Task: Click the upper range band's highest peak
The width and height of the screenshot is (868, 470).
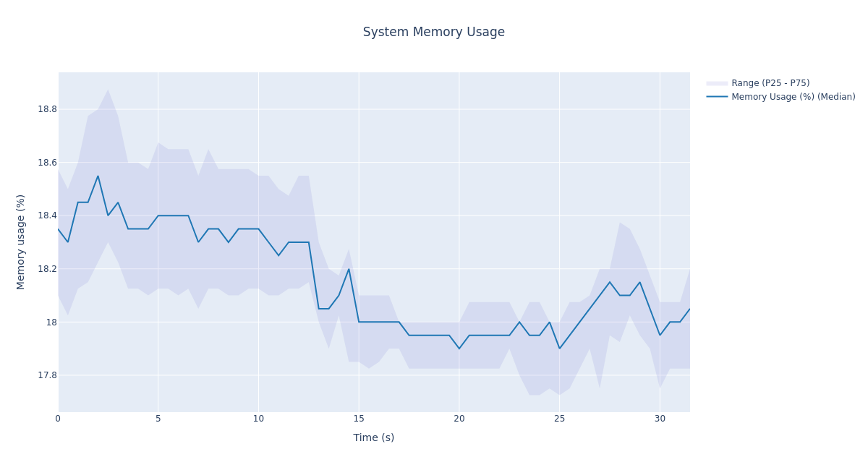Action: point(108,90)
